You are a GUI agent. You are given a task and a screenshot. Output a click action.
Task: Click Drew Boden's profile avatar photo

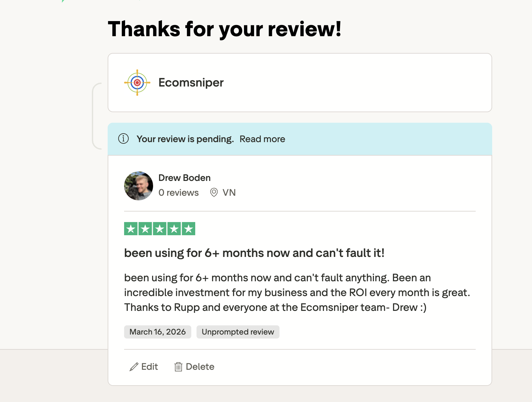click(x=139, y=186)
